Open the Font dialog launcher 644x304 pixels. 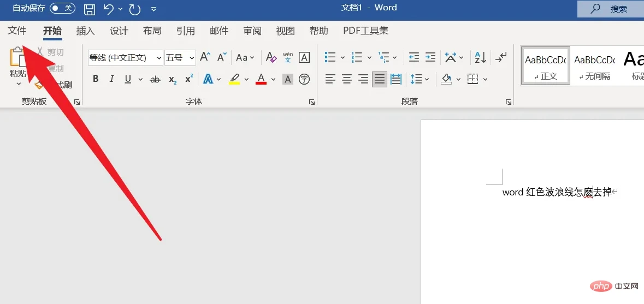[312, 102]
